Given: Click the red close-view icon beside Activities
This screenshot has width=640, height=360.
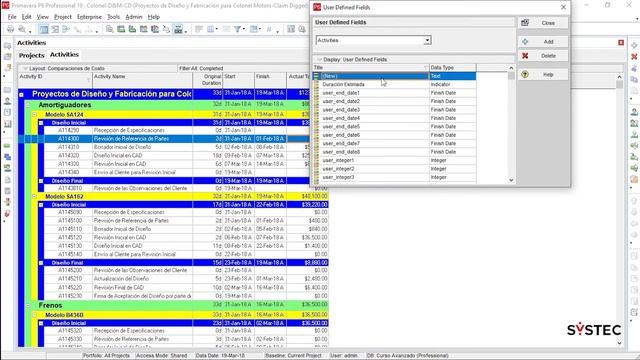Looking at the screenshot, I should coord(621,42).
